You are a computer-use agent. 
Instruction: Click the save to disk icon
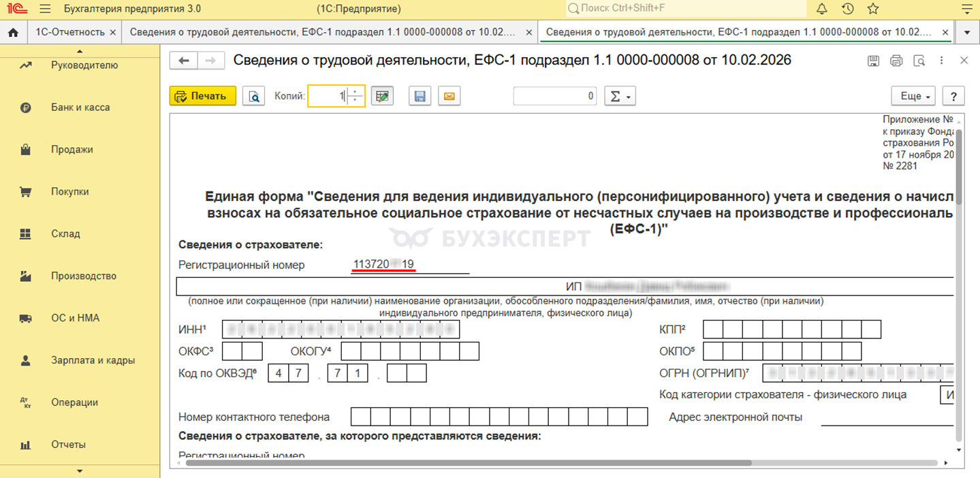coord(420,97)
